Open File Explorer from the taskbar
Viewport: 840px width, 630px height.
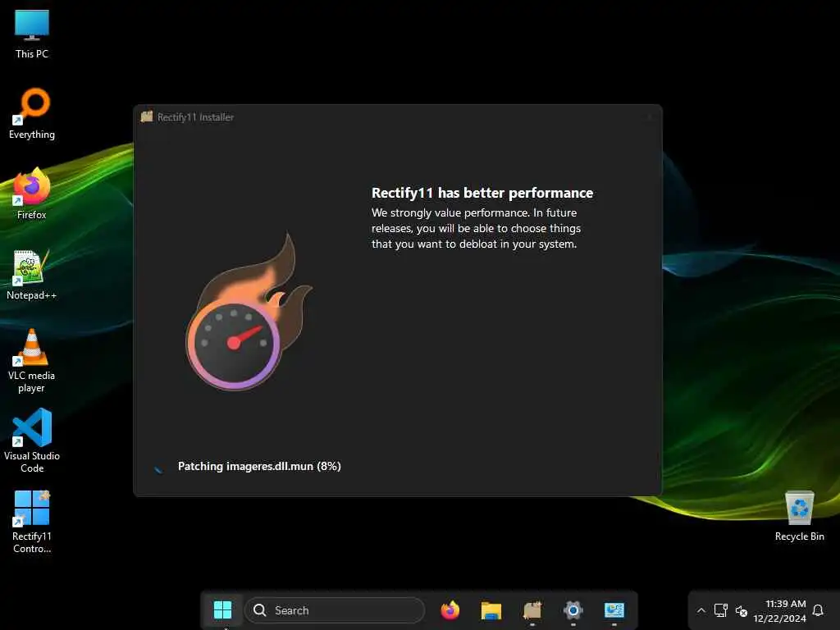point(491,610)
